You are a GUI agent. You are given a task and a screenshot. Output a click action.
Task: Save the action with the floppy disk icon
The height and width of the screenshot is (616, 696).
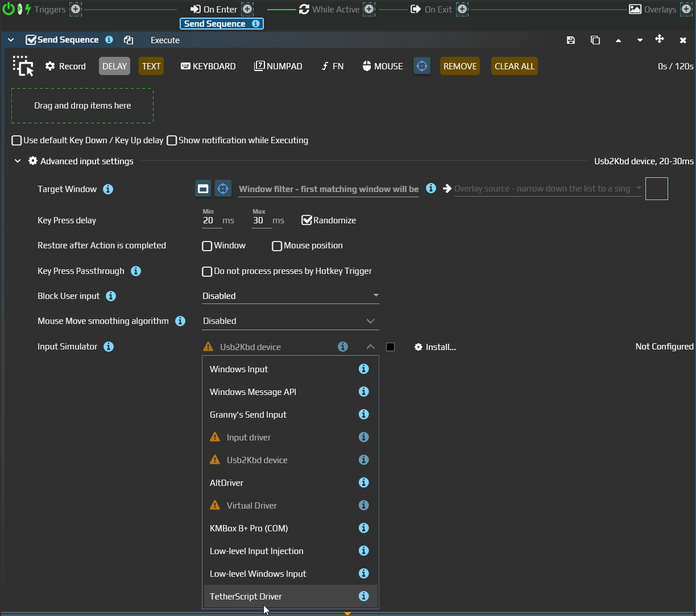coord(571,40)
